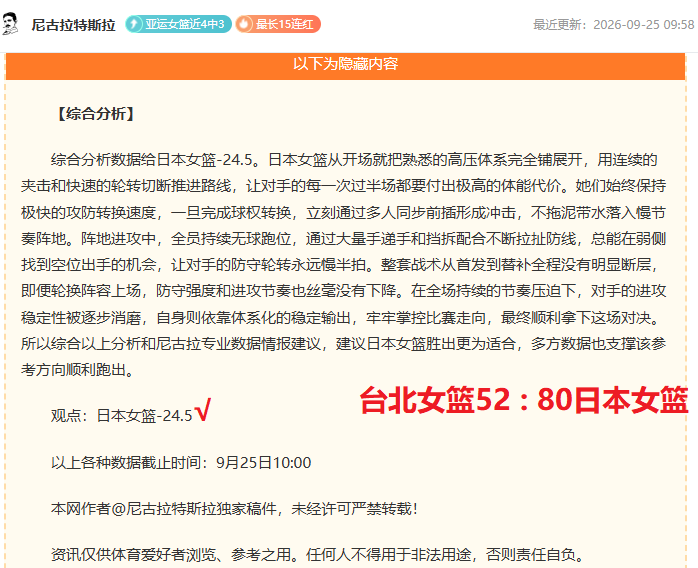Click the line starting 极快的攻防转换速度
698x568 pixels.
point(343,213)
